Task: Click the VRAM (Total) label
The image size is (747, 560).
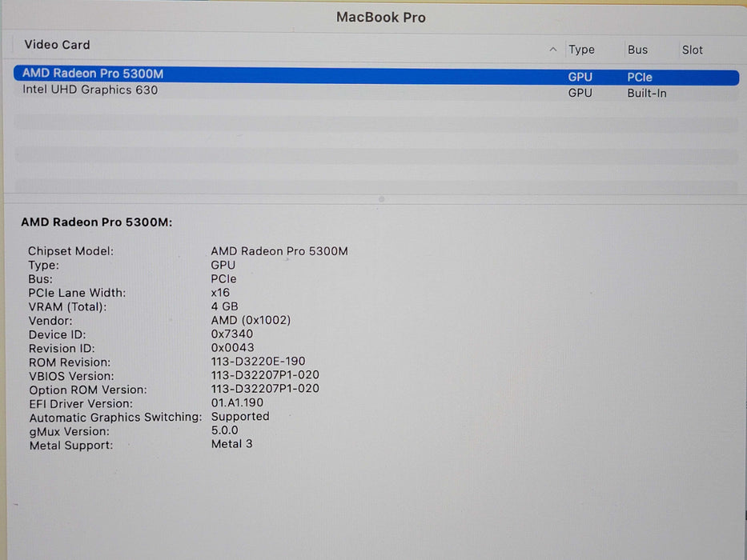Action: pos(67,306)
